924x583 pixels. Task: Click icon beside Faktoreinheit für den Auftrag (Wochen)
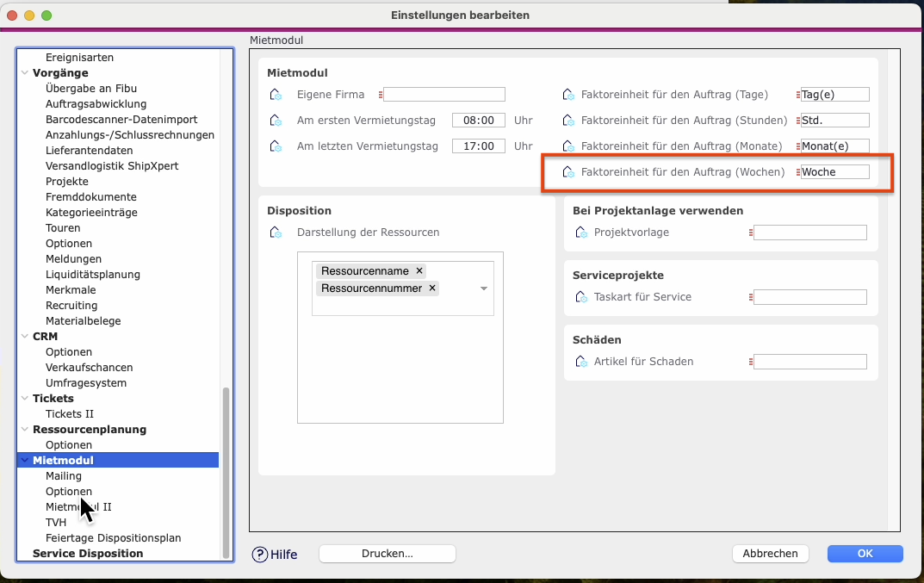tap(568, 172)
